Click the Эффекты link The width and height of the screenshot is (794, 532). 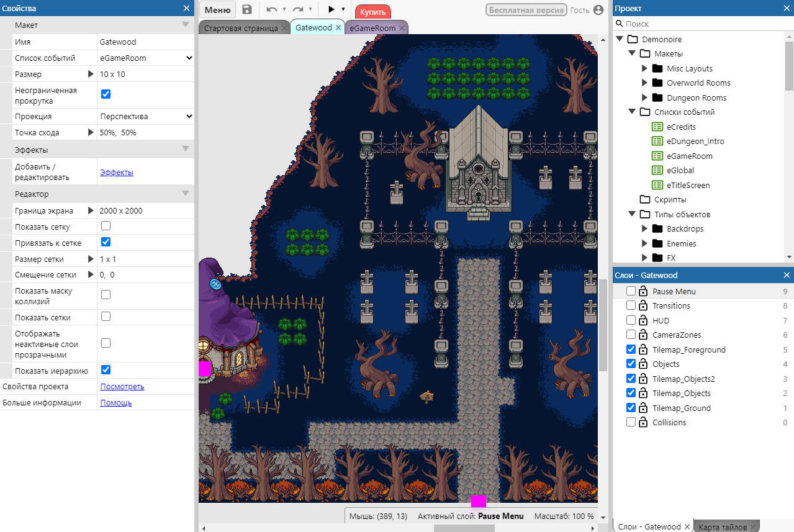117,173
